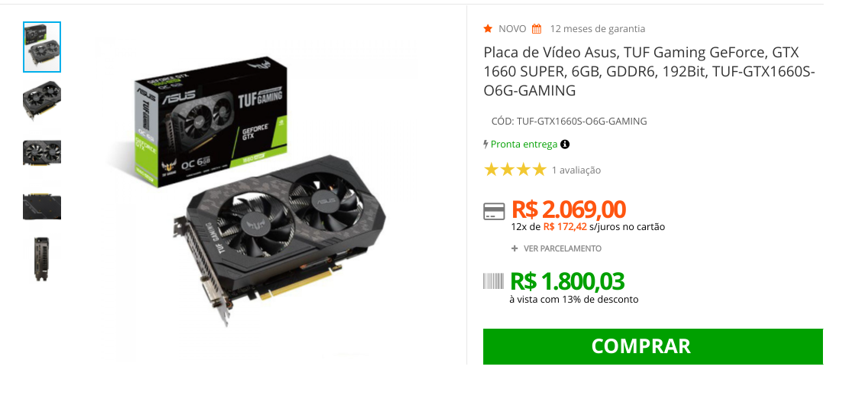This screenshot has height=399, width=868.
Task: Select the second thumbnail showing angled card
Action: [42, 100]
